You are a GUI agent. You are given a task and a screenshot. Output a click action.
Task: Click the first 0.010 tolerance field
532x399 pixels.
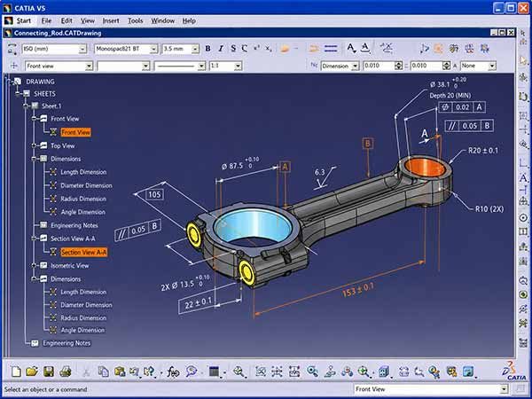click(379, 66)
